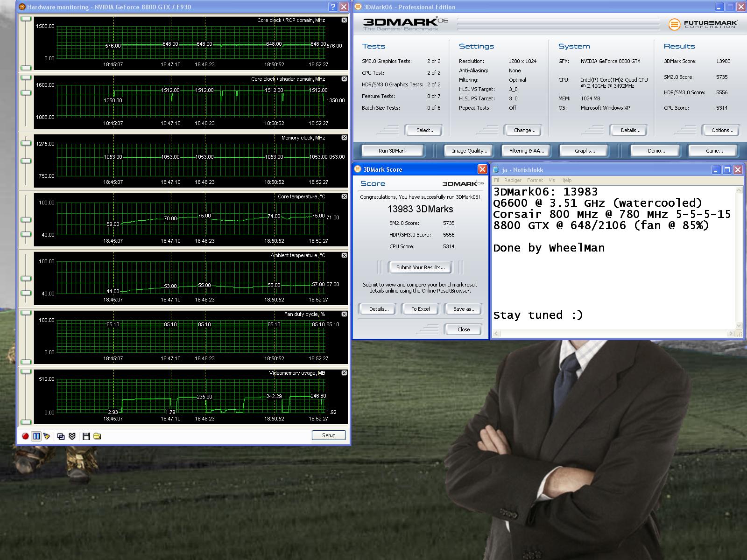Image resolution: width=747 pixels, height=560 pixels.
Task: Close the Videomemory usage graph
Action: [344, 373]
